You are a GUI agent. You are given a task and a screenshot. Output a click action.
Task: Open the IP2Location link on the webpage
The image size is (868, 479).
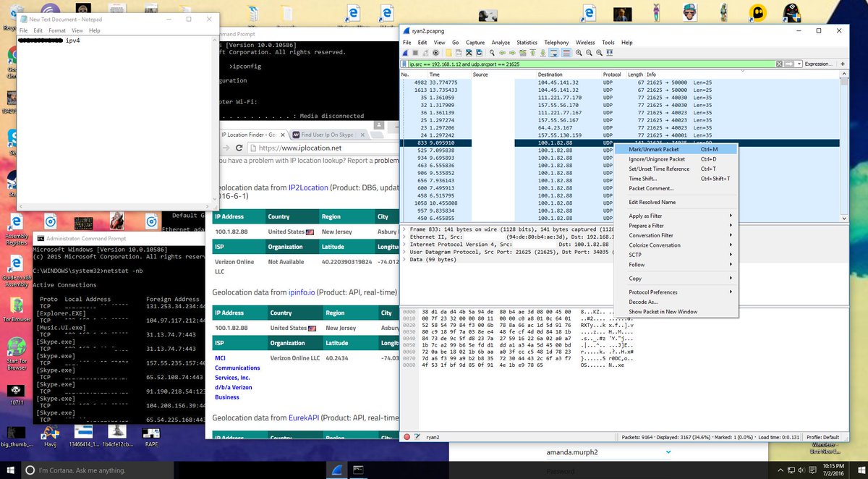308,187
